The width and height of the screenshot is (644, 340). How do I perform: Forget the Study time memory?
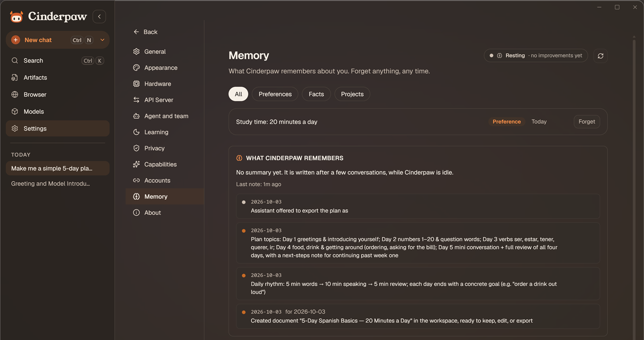pos(587,122)
